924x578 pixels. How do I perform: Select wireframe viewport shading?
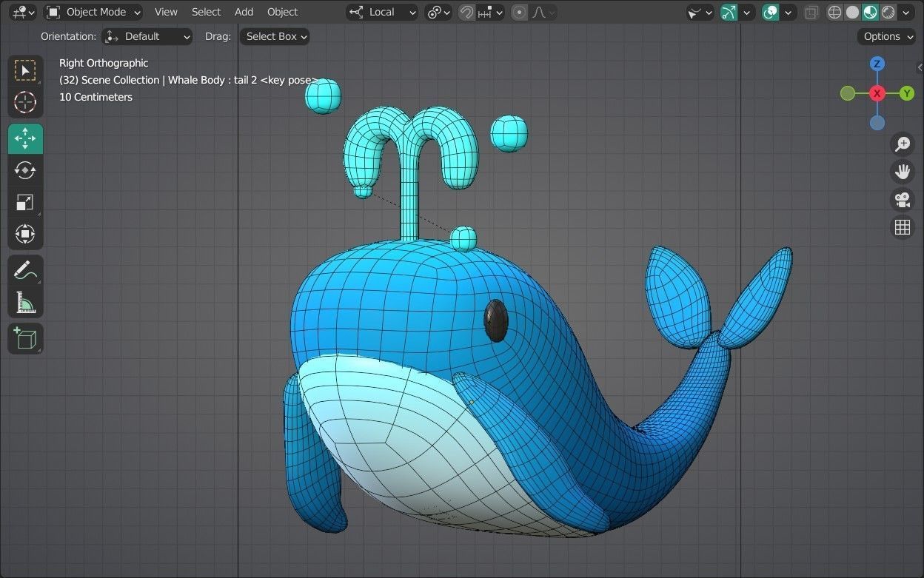(835, 12)
